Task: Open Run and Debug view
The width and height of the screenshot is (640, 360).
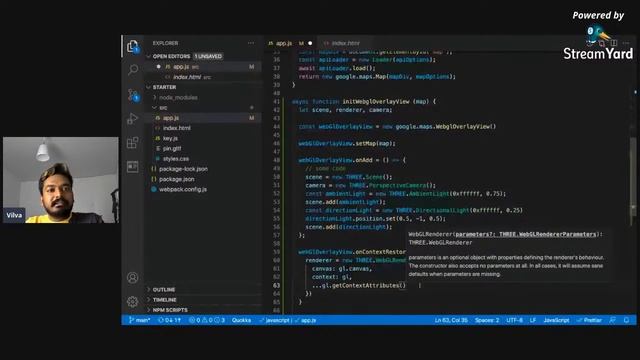Action: pyautogui.click(x=133, y=119)
